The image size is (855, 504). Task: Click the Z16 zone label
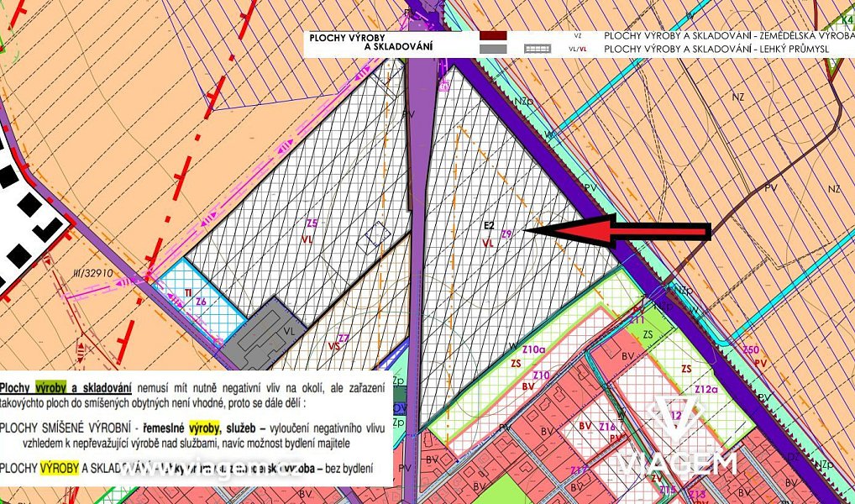pos(607,426)
